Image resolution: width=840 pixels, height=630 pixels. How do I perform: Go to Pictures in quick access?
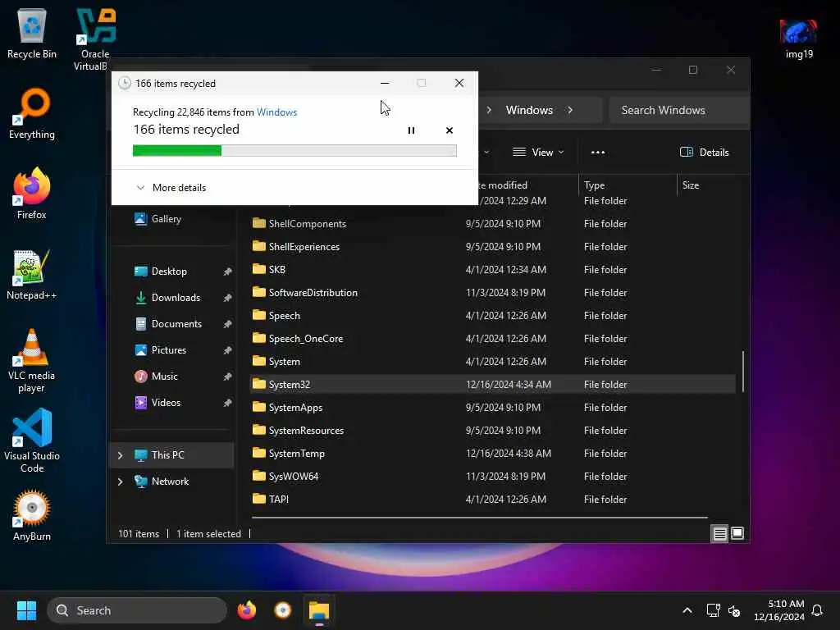tap(169, 349)
